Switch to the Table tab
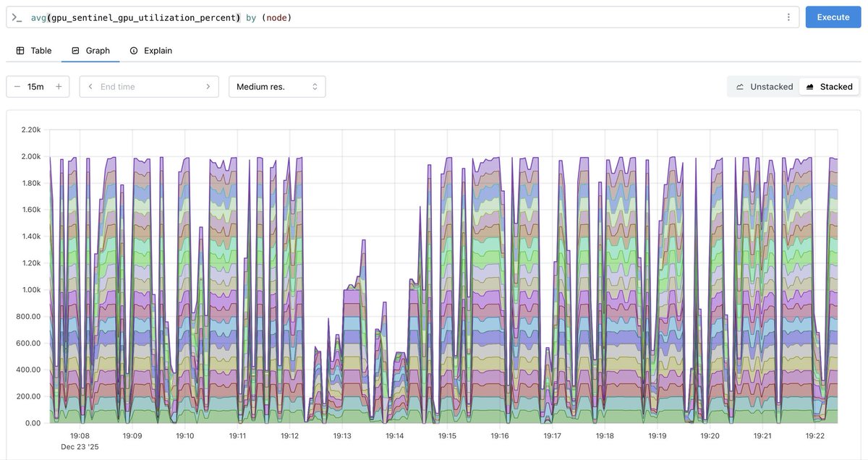The width and height of the screenshot is (868, 460). [34, 51]
